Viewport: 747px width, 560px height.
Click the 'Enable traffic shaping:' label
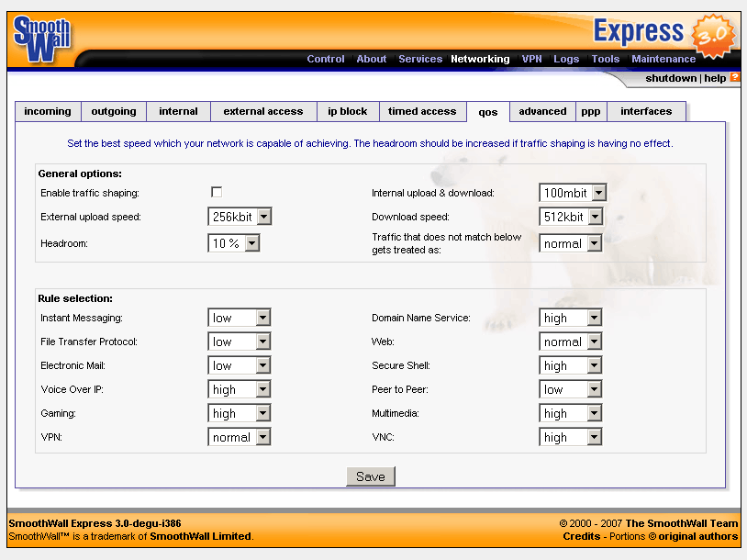[90, 193]
